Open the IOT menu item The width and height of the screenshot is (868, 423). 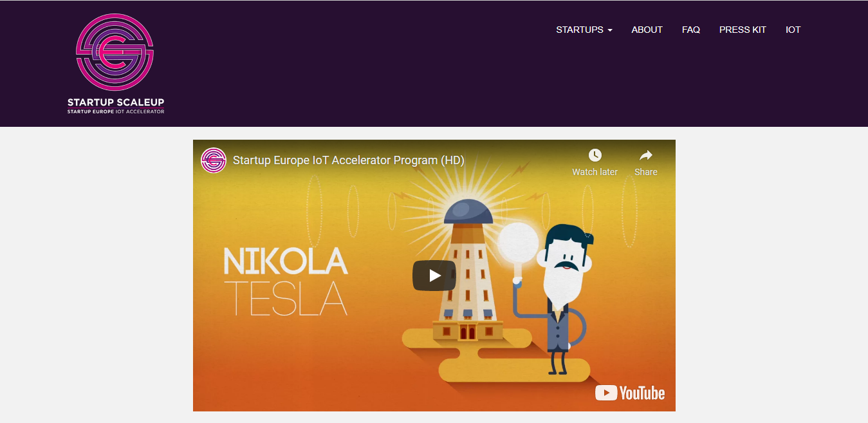coord(793,30)
